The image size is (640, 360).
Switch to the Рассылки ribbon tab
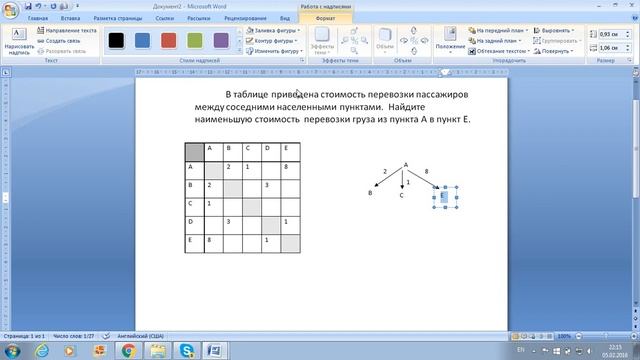(x=199, y=18)
